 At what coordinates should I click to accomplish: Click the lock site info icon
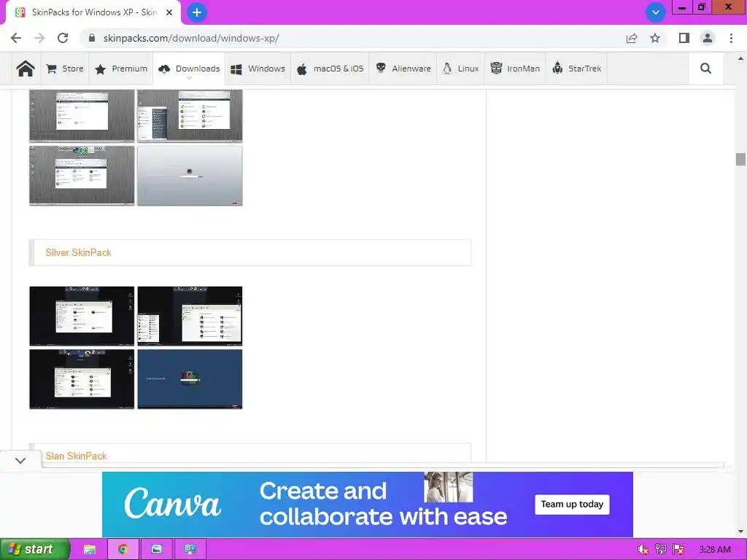92,38
